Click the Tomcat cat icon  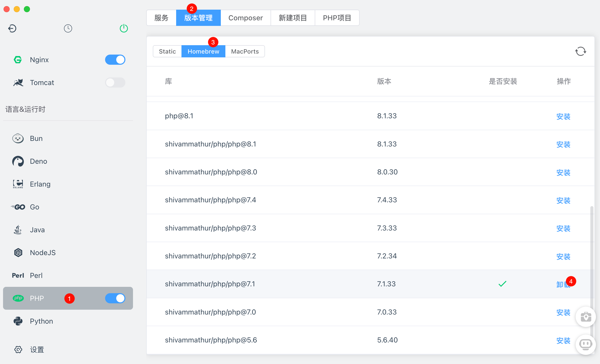(x=18, y=82)
